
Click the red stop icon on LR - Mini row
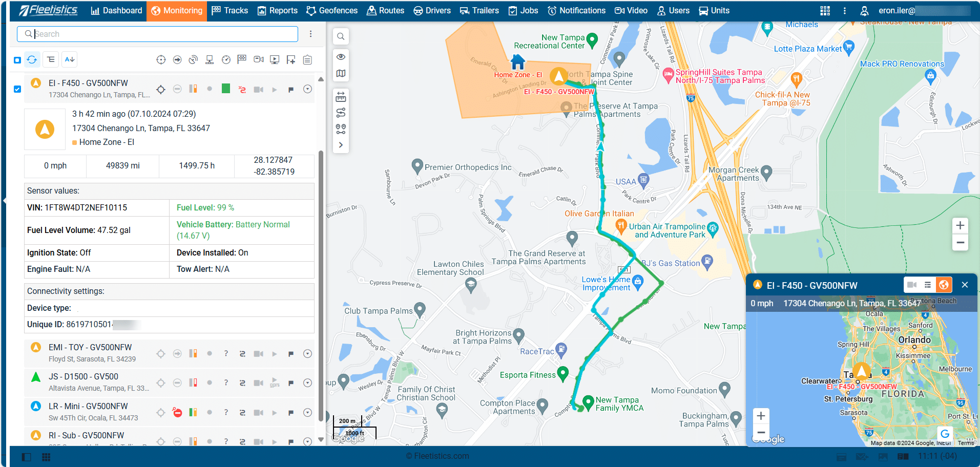click(177, 412)
